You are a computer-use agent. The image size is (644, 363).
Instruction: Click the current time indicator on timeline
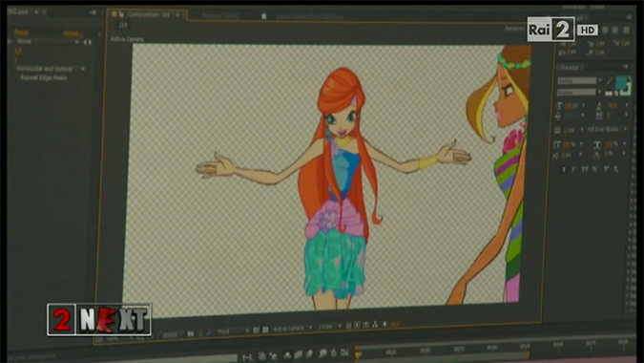[358, 354]
